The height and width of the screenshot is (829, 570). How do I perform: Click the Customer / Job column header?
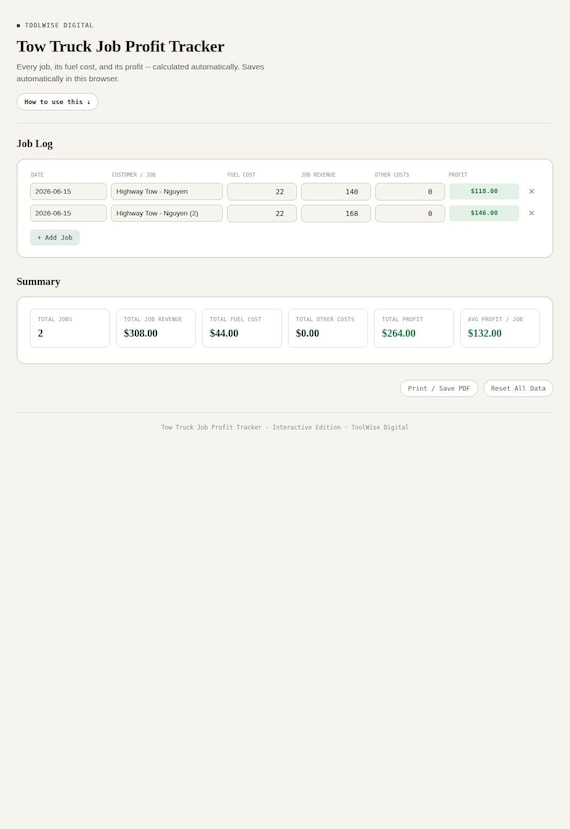click(x=133, y=174)
